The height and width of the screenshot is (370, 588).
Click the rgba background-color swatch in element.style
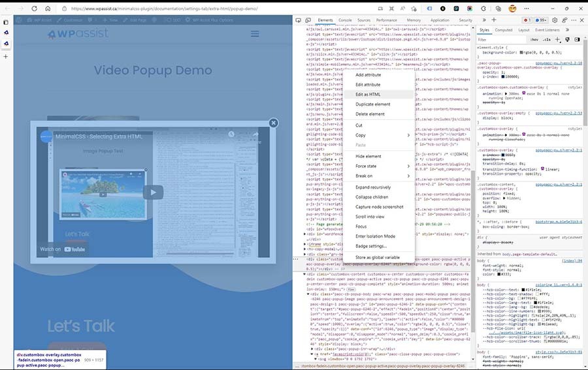(x=521, y=52)
